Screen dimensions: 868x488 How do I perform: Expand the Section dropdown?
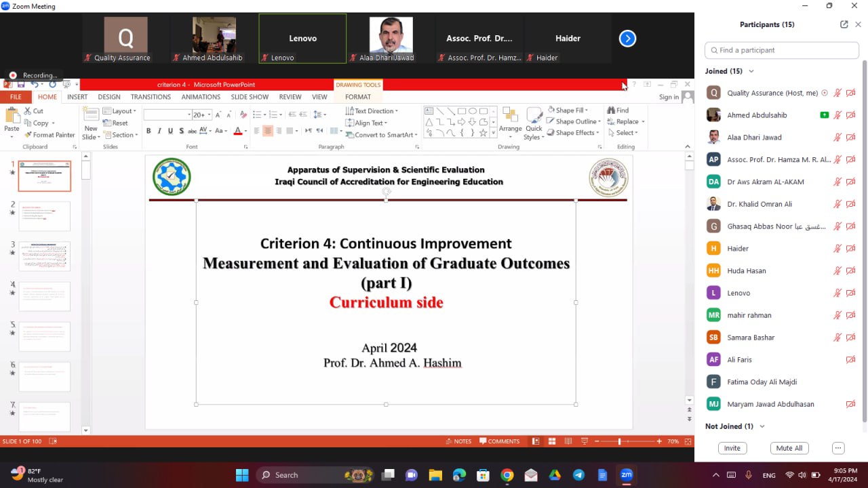(120, 135)
